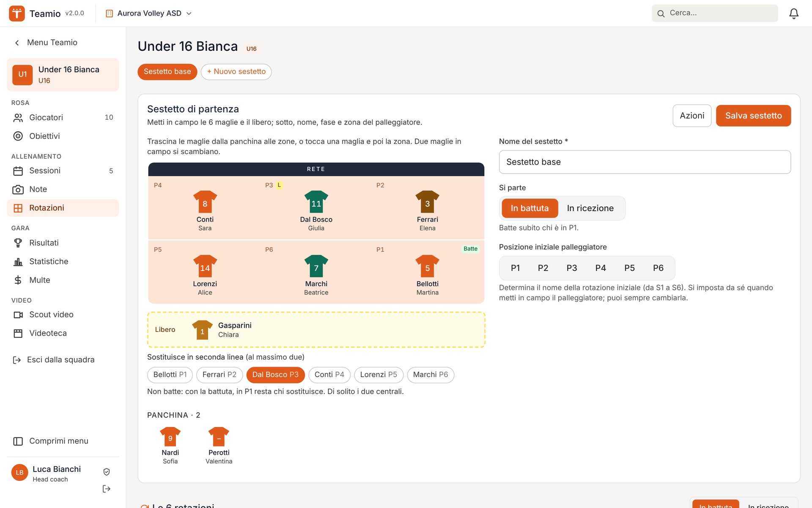Toggle Ferrari P2 libero substitution chip
The height and width of the screenshot is (508, 812).
coord(219,375)
